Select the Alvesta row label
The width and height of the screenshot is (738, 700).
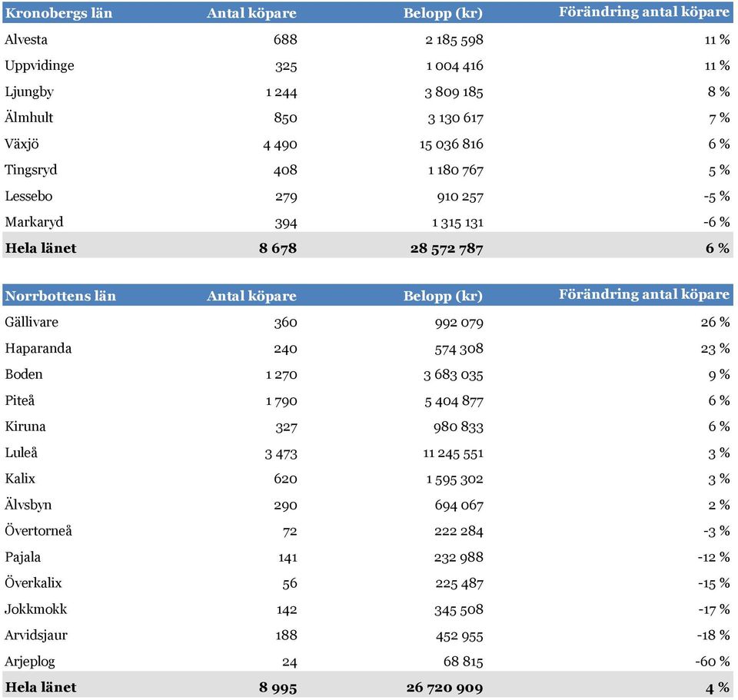coord(26,40)
